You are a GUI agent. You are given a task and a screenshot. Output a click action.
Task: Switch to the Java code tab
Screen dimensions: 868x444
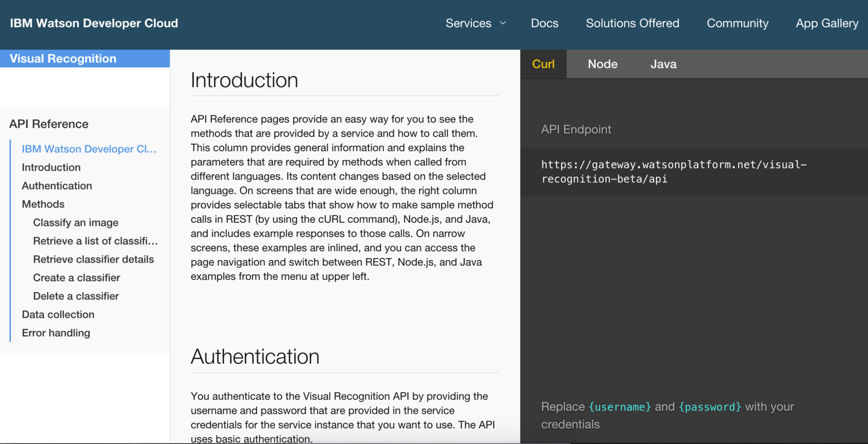point(663,64)
